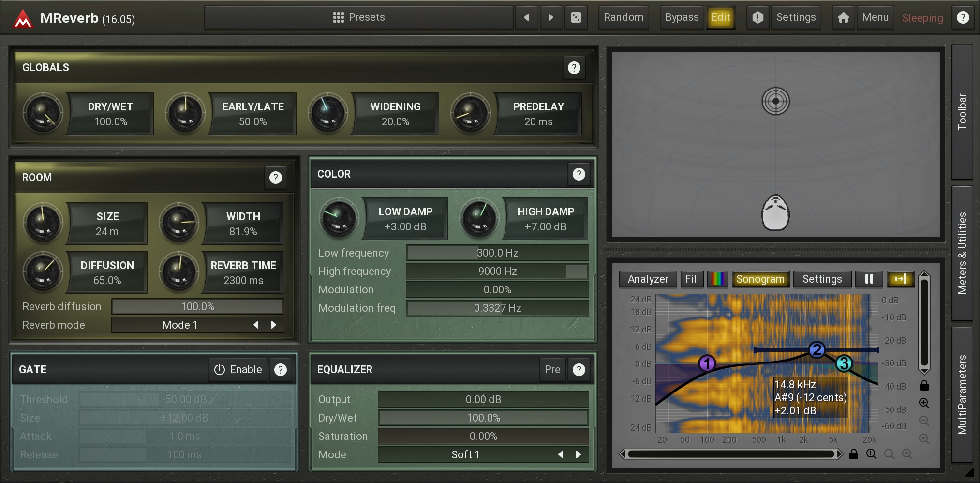This screenshot has height=483, width=980.
Task: Open the Toolbar side tab
Action: coord(962,112)
